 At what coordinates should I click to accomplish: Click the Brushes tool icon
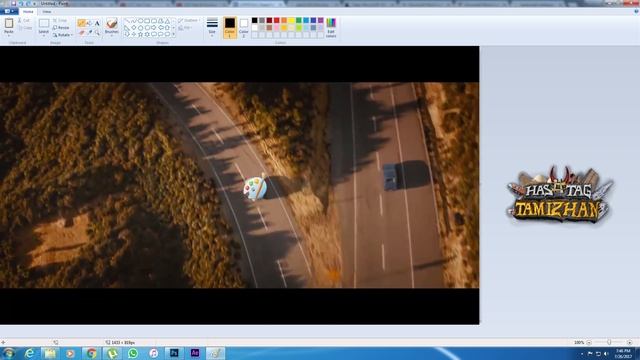[111, 23]
